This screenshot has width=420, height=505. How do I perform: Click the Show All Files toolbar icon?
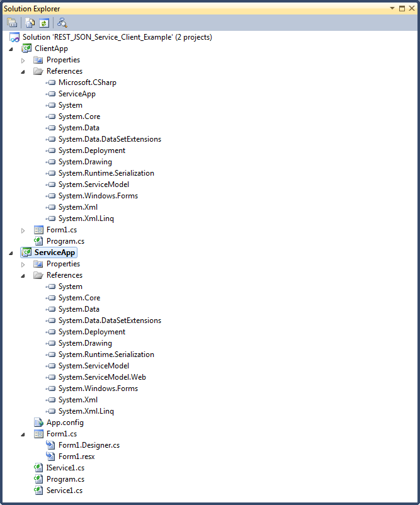point(30,23)
